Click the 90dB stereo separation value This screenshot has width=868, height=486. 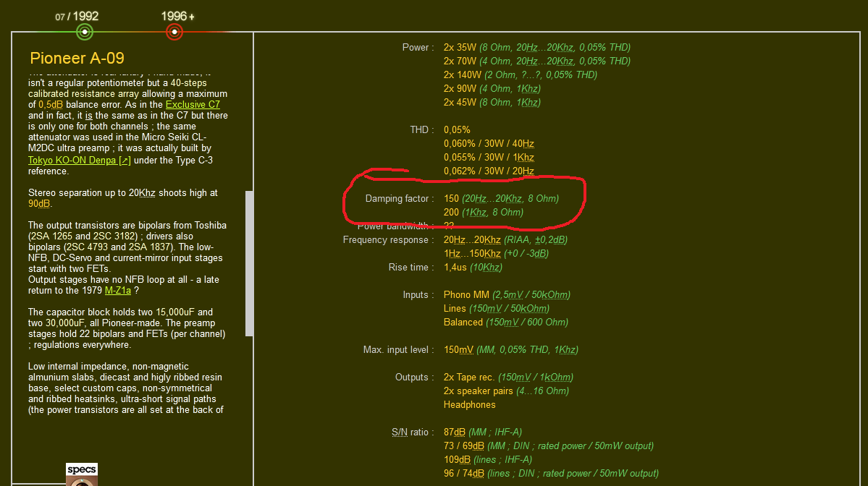tap(39, 203)
